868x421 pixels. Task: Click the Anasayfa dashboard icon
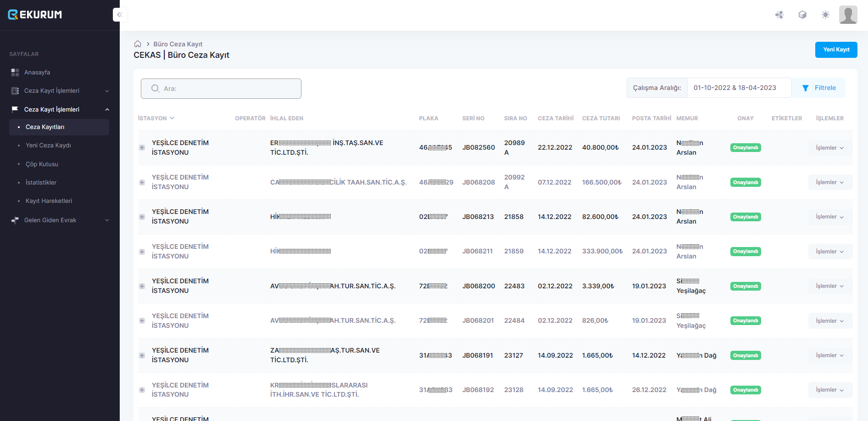(15, 73)
